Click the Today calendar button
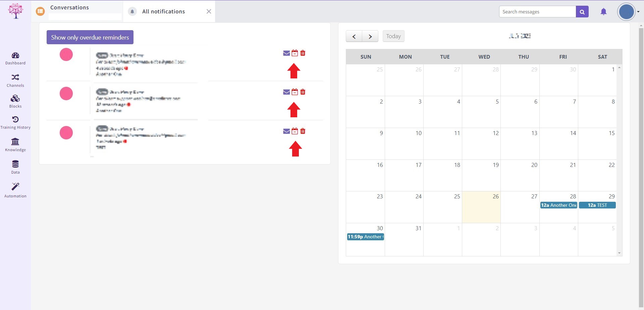This screenshot has height=310, width=644. click(393, 36)
